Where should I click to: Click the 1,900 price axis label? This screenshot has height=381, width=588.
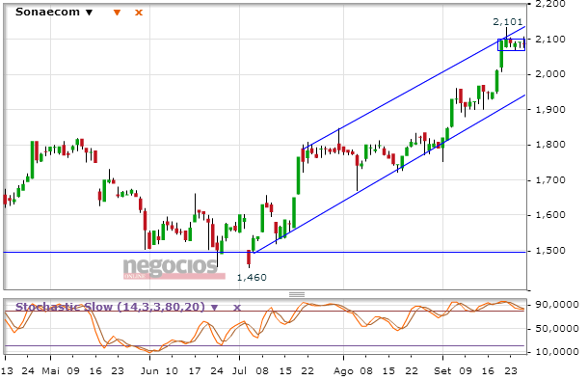coord(550,109)
